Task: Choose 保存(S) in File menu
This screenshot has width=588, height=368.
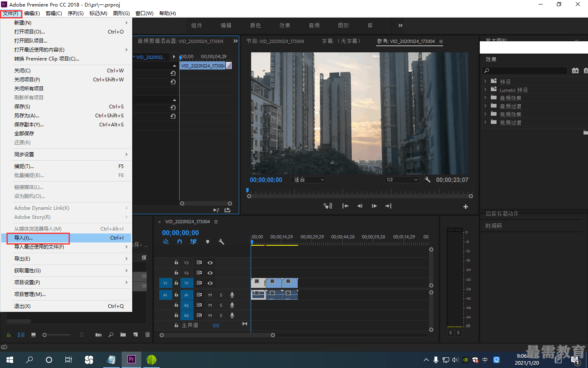Action: 66,107
